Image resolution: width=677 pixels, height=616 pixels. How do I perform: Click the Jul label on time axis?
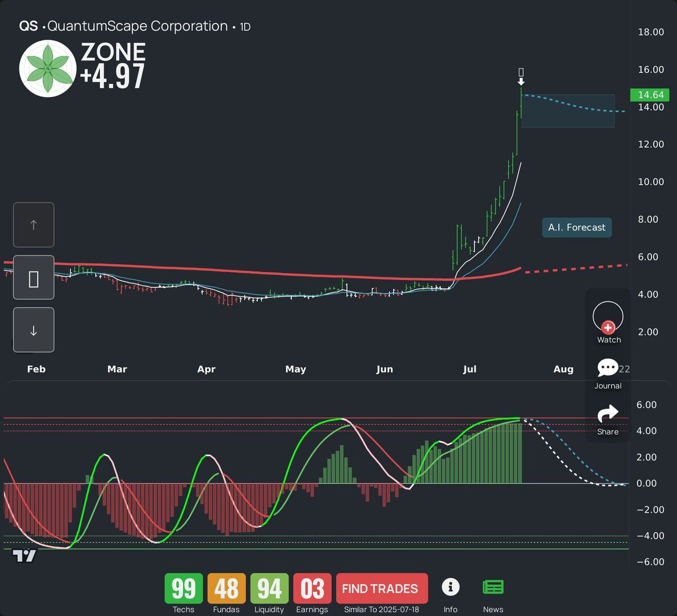[x=470, y=369]
